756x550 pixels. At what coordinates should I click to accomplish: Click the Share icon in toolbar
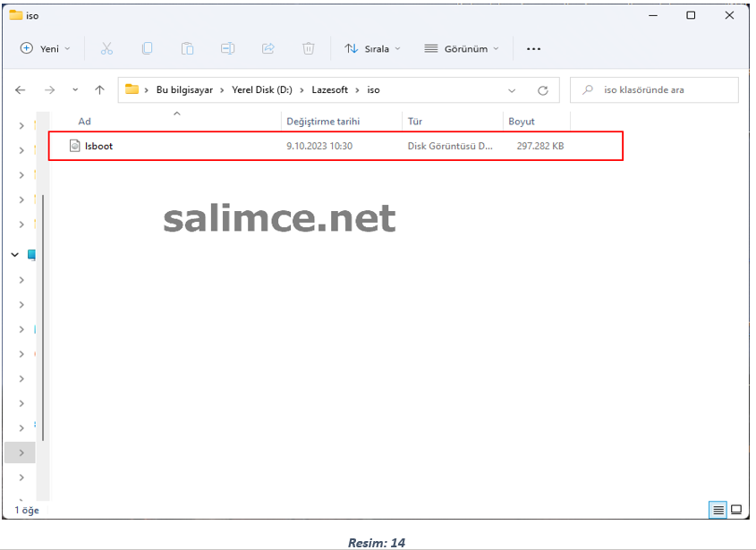tap(268, 48)
